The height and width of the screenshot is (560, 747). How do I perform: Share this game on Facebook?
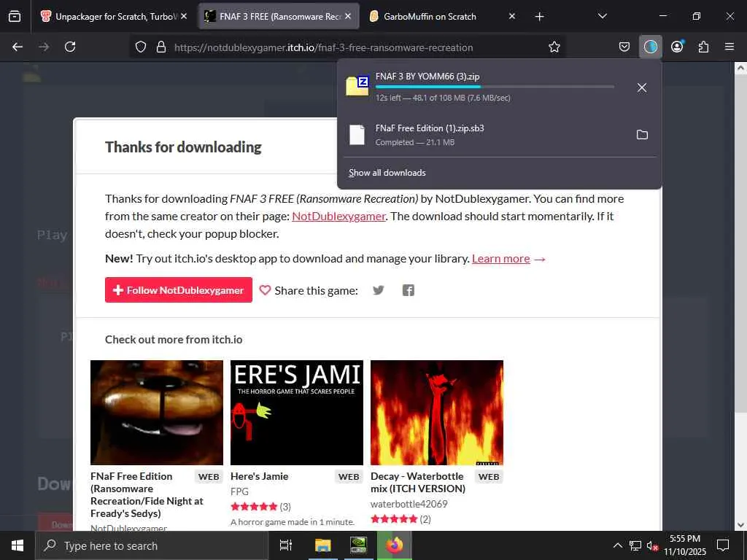(409, 290)
